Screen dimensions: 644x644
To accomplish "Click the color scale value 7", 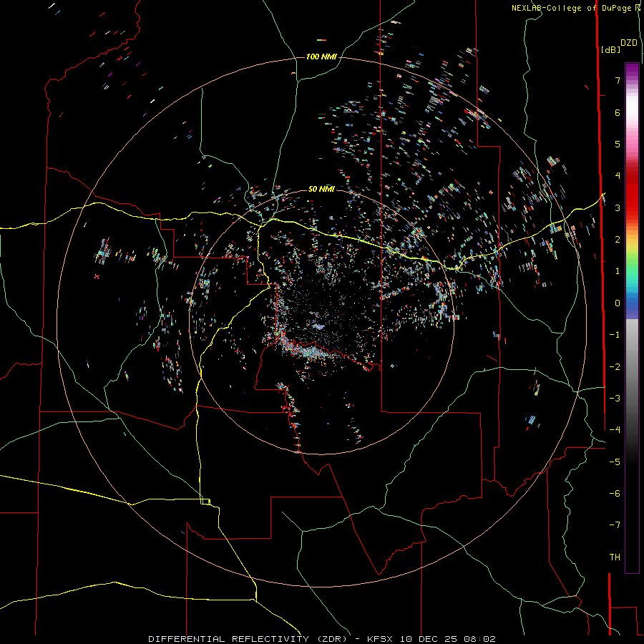I will tap(618, 80).
